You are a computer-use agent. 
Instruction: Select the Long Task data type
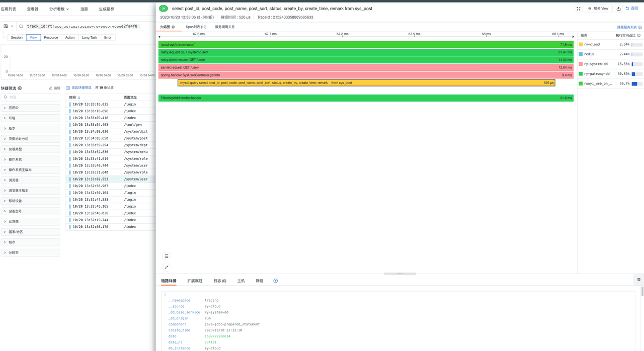(x=90, y=38)
